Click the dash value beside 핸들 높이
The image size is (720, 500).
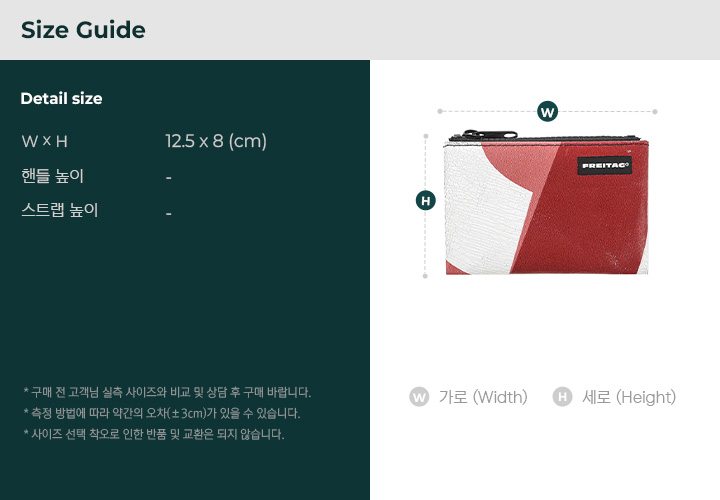169,178
